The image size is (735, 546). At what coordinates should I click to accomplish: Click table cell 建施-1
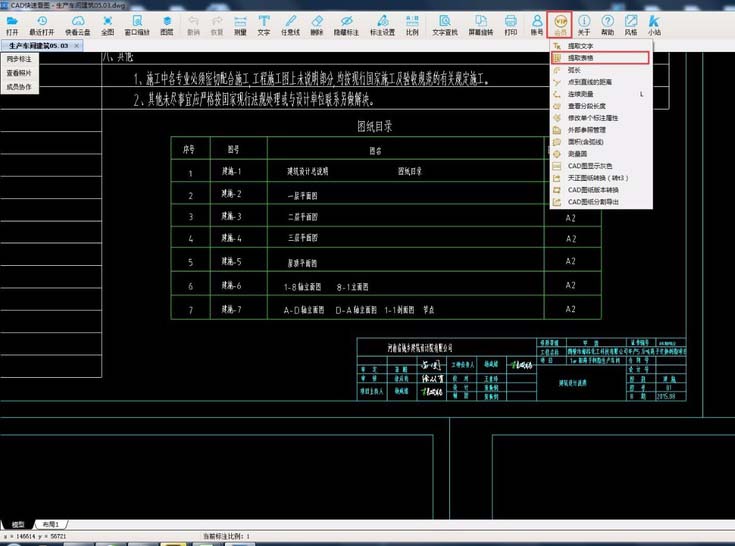click(x=232, y=171)
